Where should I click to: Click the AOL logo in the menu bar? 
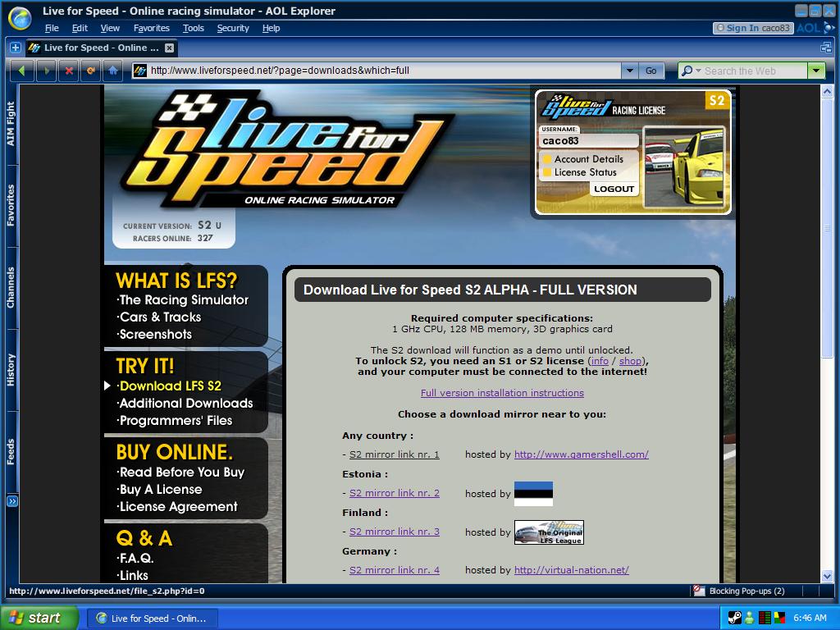pos(815,28)
